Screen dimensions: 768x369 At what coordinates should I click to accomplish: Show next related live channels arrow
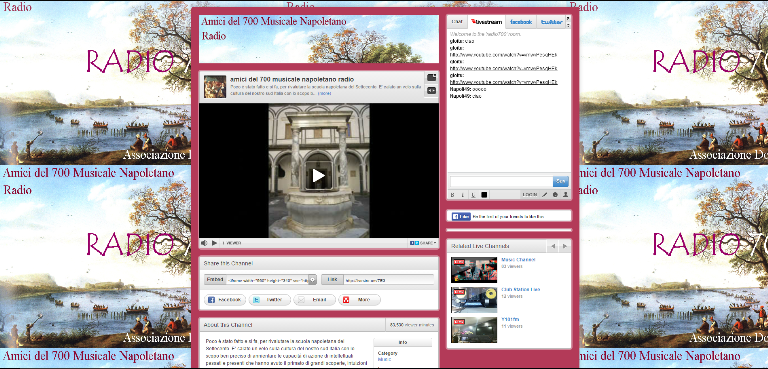[565, 246]
